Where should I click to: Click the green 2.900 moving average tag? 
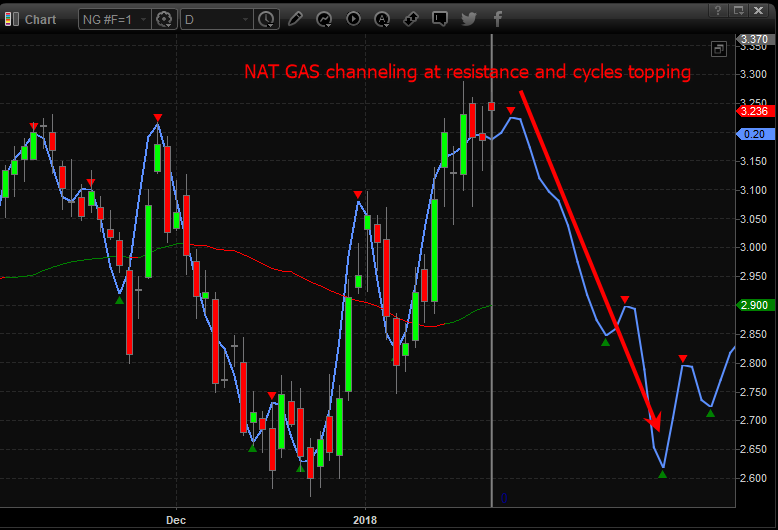(755, 305)
